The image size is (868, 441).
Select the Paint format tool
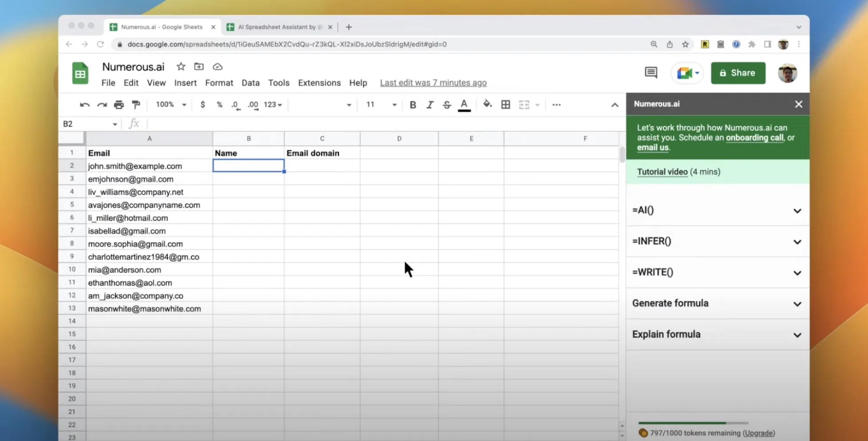click(x=136, y=105)
